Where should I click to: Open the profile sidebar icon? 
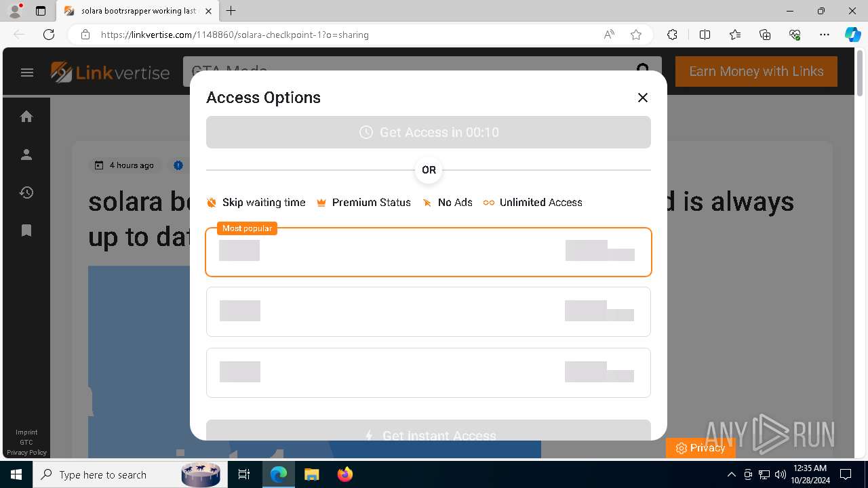point(26,155)
